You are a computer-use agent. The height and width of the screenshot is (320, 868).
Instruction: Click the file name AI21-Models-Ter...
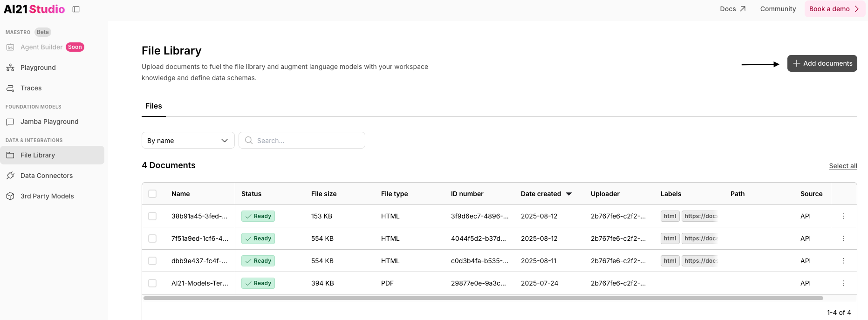point(200,283)
